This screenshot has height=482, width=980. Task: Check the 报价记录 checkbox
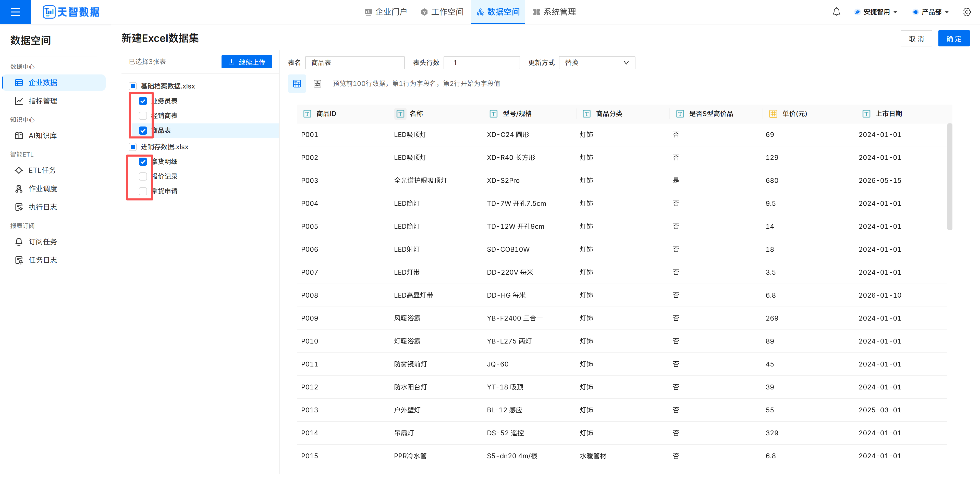pos(143,176)
